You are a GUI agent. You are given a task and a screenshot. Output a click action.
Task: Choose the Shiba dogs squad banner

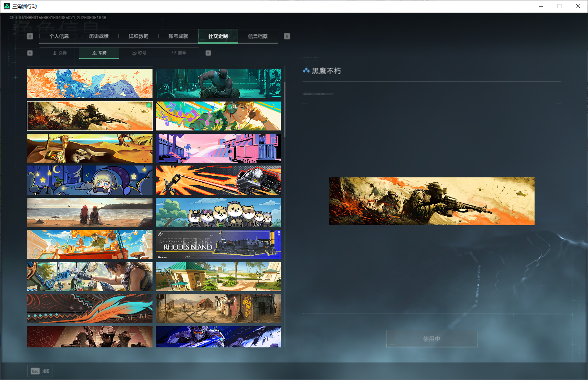click(x=218, y=212)
